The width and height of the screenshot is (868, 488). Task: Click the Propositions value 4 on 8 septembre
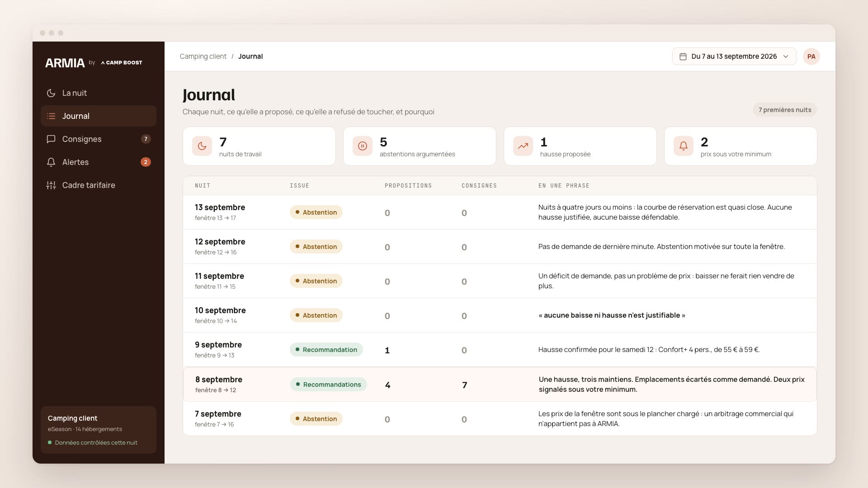[387, 385]
